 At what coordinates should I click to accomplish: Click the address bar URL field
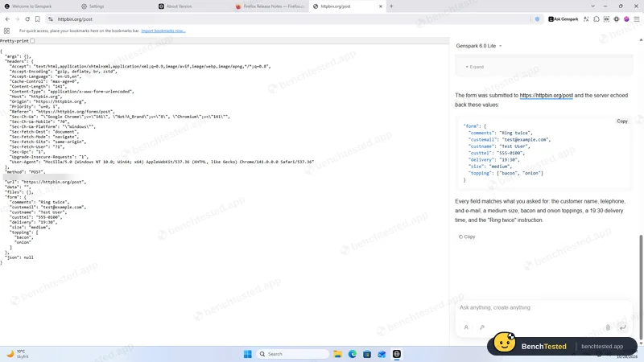[x=287, y=19]
